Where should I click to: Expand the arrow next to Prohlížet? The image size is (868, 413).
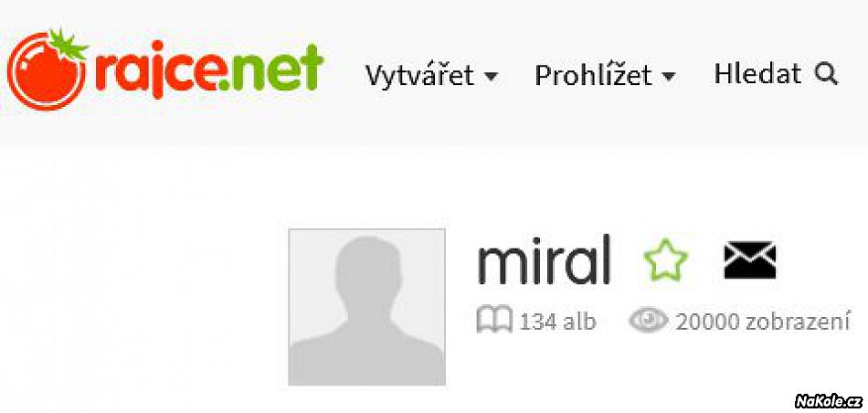coord(669,77)
